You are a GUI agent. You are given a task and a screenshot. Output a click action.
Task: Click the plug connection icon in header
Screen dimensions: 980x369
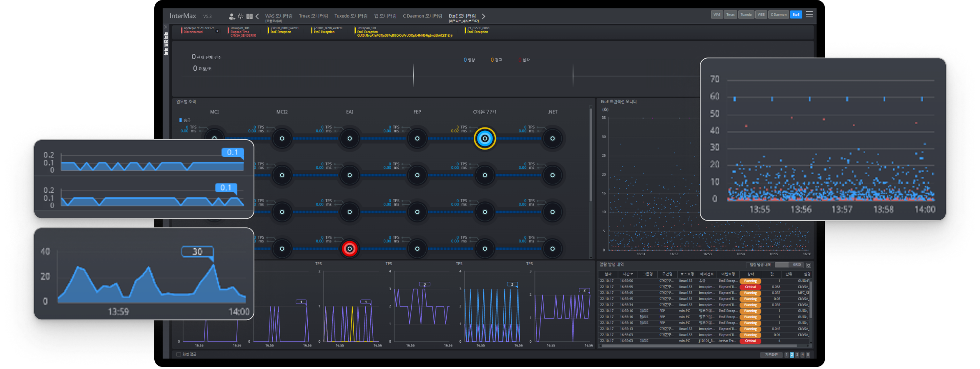point(241,16)
